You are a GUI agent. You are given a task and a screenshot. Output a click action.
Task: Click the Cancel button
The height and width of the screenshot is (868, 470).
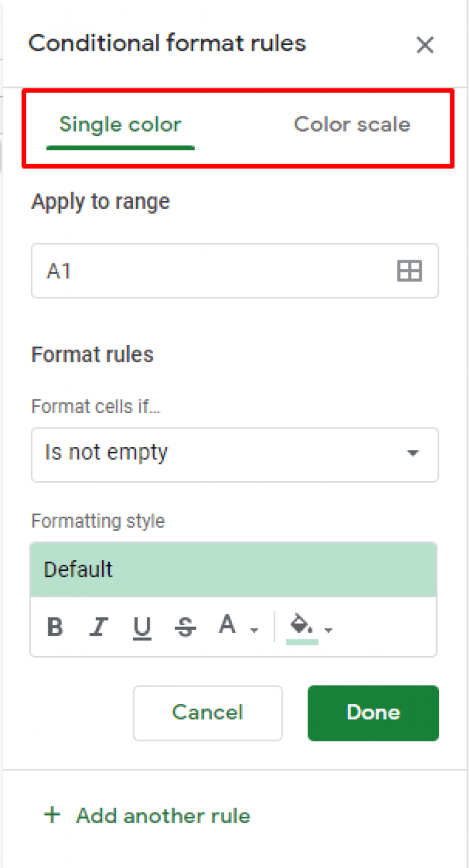pos(208,713)
